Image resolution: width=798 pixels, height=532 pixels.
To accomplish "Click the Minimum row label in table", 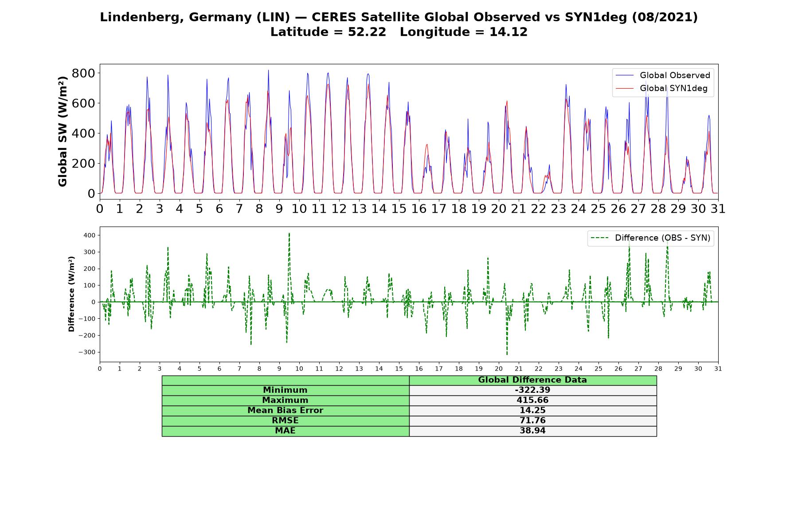I will pos(286,390).
